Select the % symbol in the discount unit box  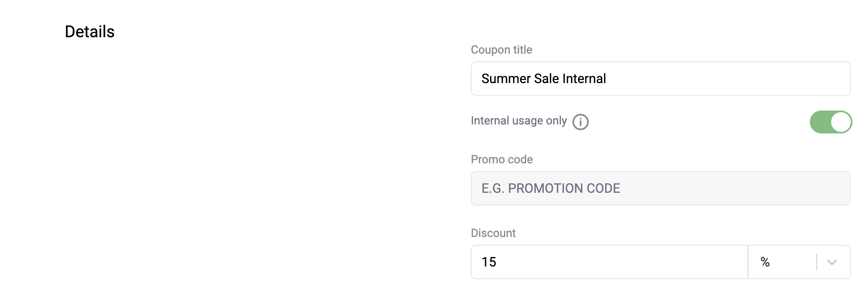tap(765, 262)
